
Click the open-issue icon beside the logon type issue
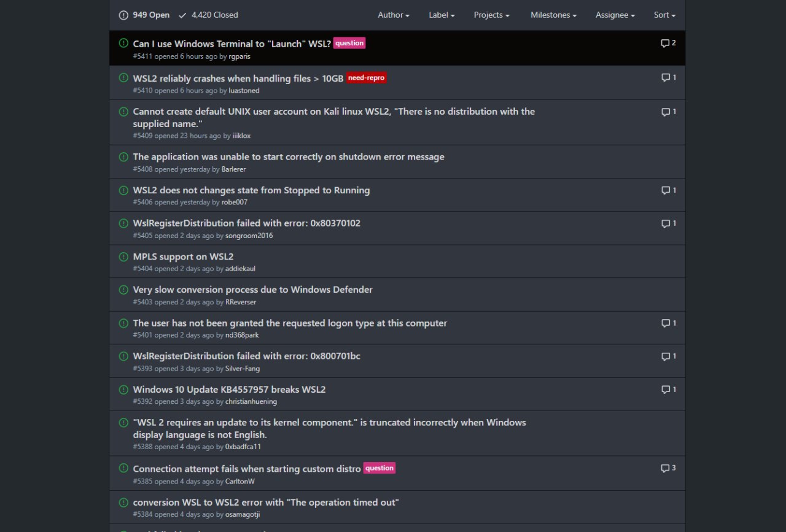(x=123, y=322)
